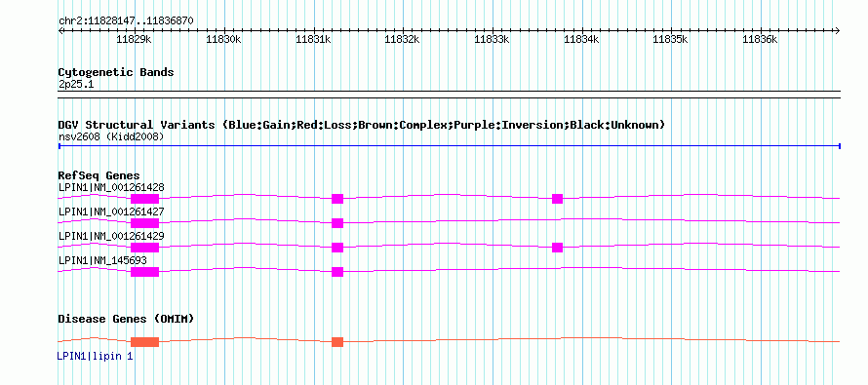Viewport: 868px width, 385px height.
Task: Open the nsv2608 (Kidd2008) variant label
Action: [x=111, y=136]
